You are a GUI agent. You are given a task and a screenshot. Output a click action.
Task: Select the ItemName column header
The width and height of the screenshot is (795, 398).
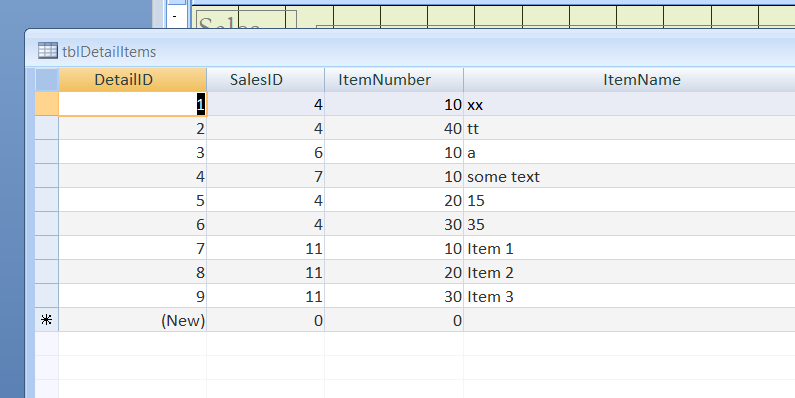click(629, 80)
